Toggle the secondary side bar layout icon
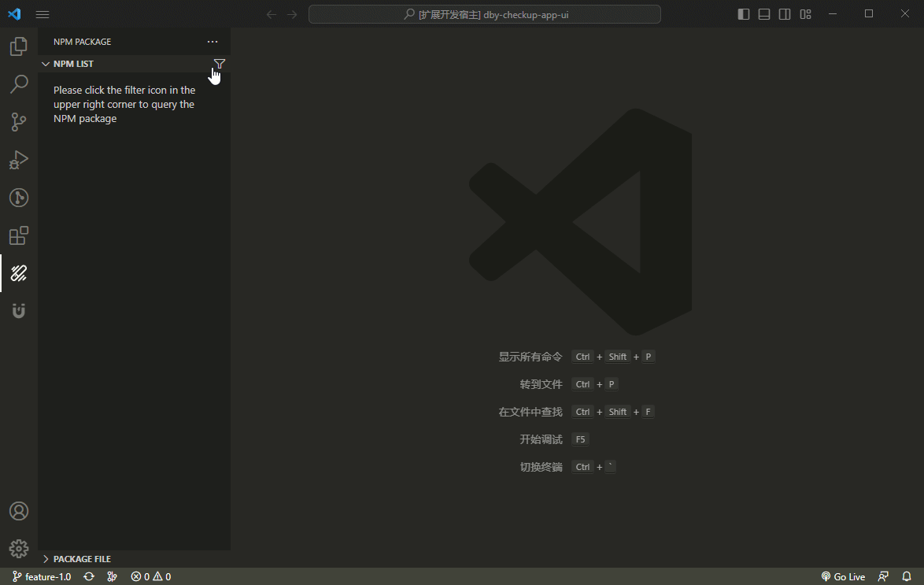 coord(785,14)
